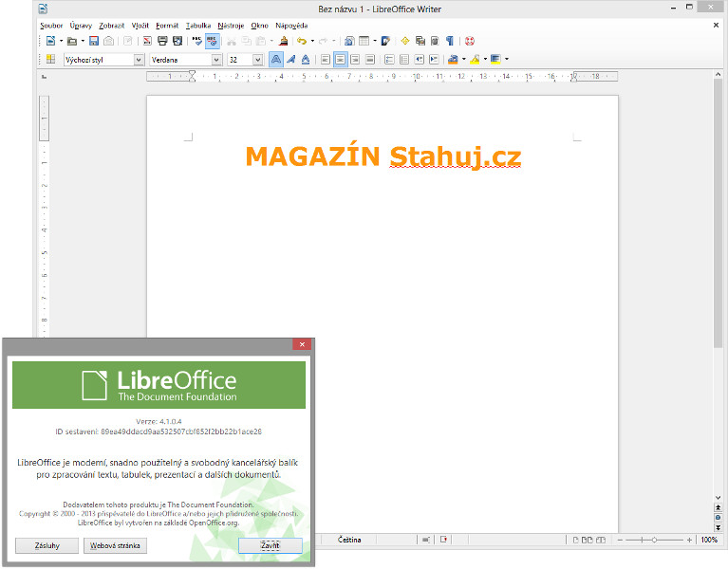Toggle Bold formatting button

coord(276,60)
